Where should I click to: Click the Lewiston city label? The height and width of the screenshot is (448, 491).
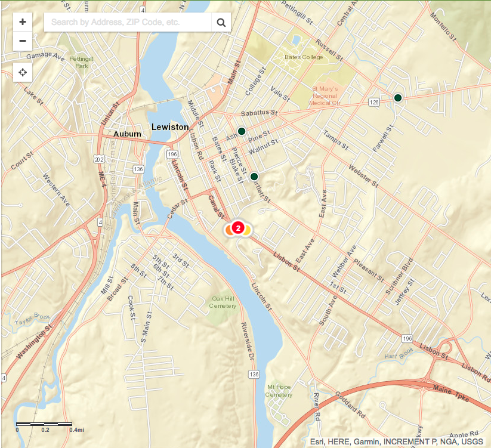pyautogui.click(x=170, y=127)
